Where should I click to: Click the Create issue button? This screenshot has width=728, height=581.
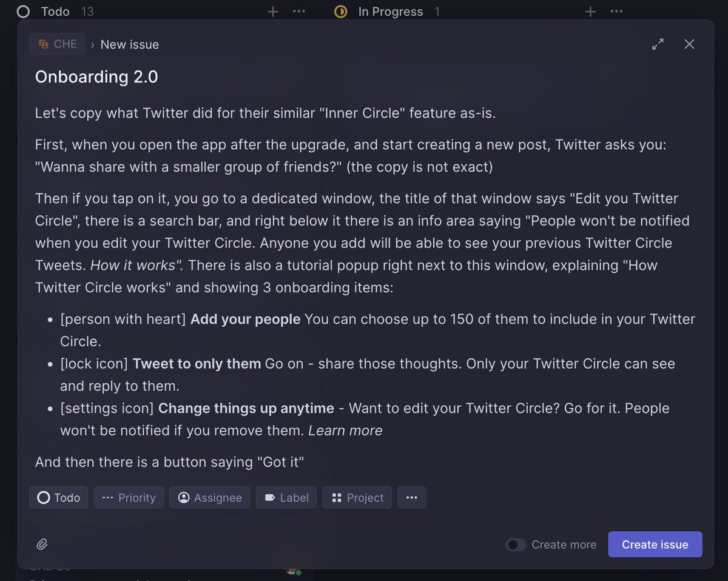[x=655, y=544]
